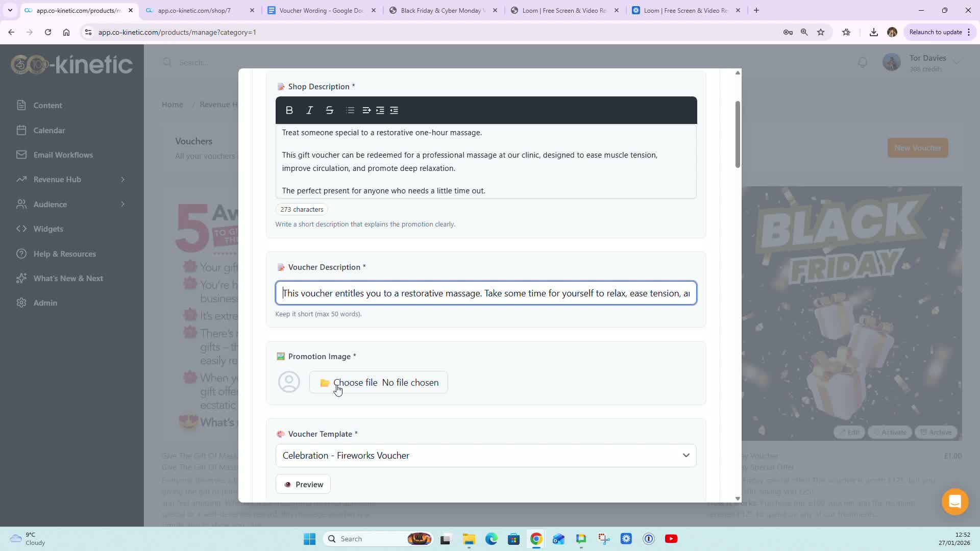Screen dimensions: 980x551
Task: Click Relaunch to update
Action: click(x=935, y=32)
